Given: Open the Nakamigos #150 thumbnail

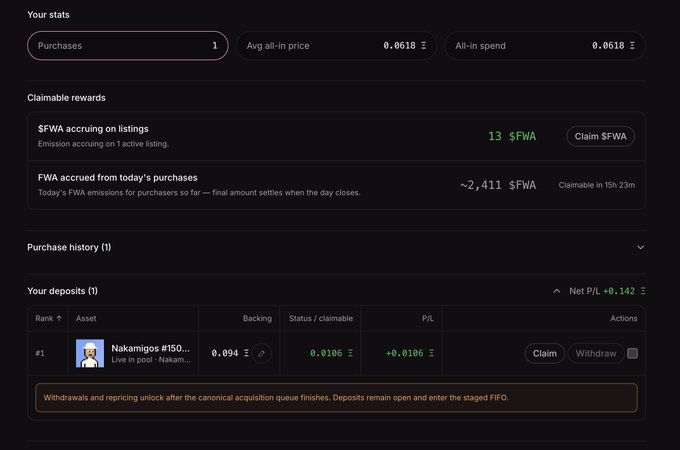Looking at the screenshot, I should click(x=90, y=353).
